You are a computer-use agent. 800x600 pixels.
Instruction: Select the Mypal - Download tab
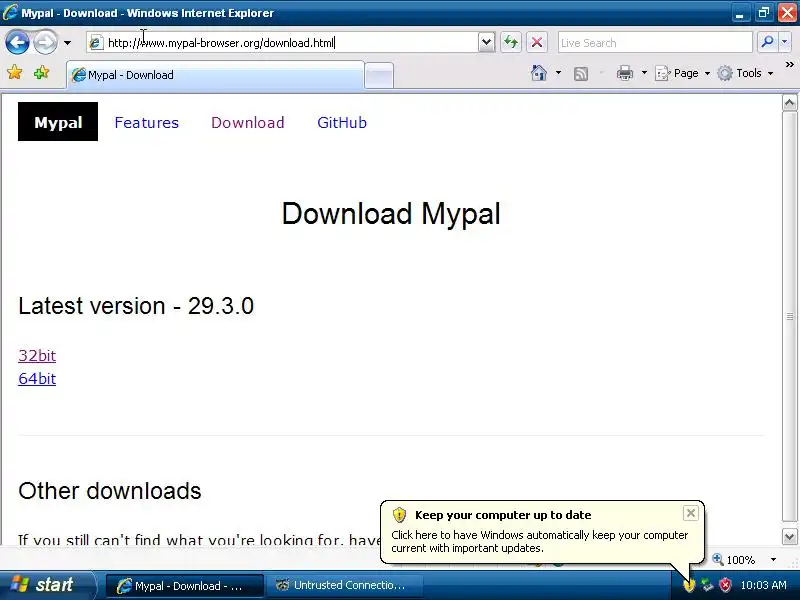215,75
